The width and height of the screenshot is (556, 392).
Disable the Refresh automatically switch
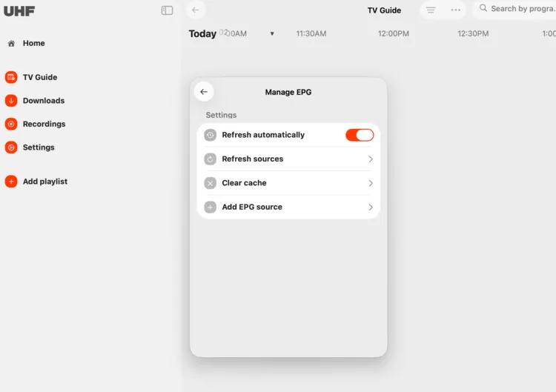click(x=360, y=135)
